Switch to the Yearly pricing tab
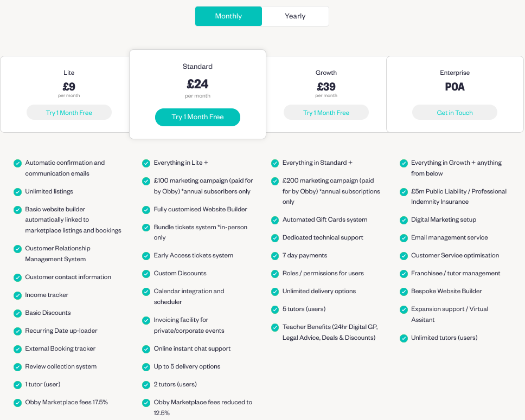 [295, 16]
